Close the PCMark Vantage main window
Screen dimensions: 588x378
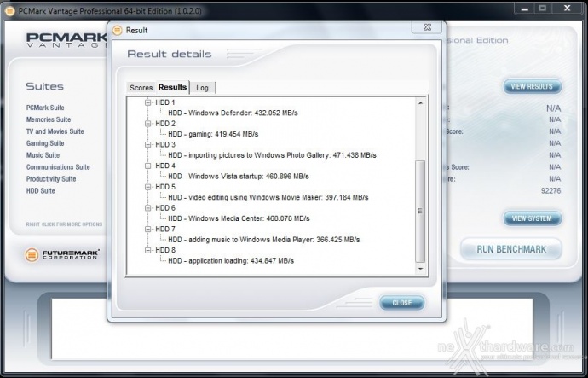coord(568,9)
